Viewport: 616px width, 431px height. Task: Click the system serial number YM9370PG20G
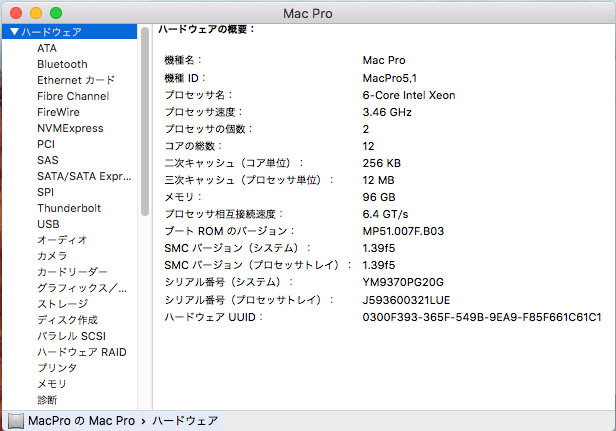tap(403, 282)
